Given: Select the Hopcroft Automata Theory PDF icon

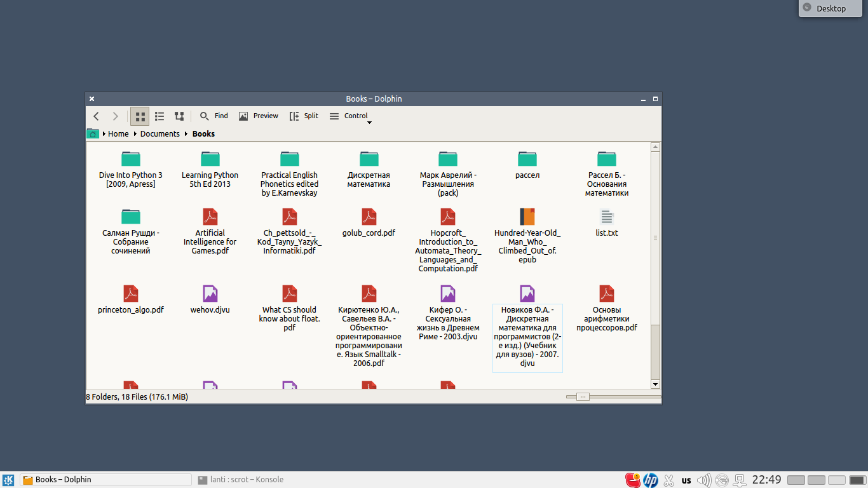Looking at the screenshot, I should click(x=448, y=217).
